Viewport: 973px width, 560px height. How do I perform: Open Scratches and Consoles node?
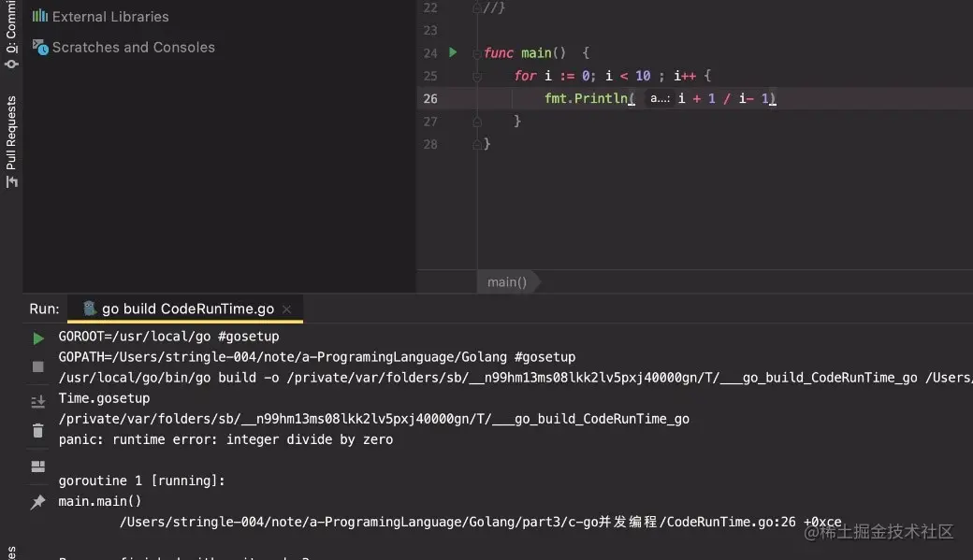tap(123, 47)
